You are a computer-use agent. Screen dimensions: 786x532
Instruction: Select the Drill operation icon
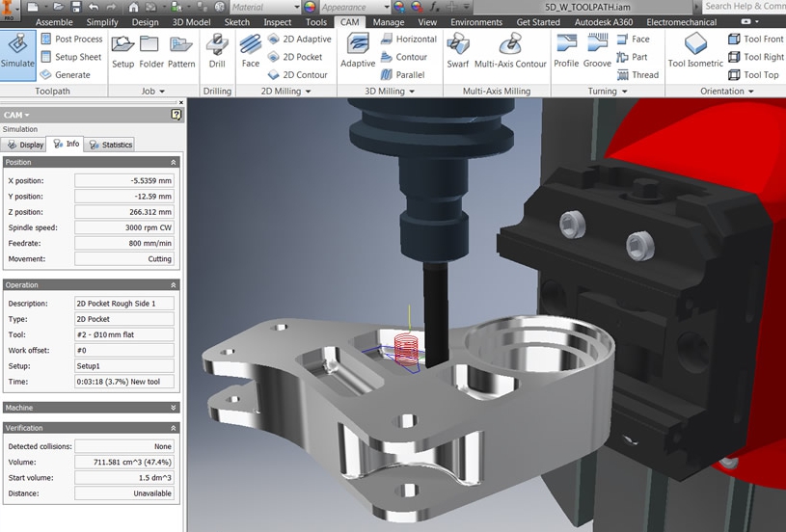click(x=217, y=50)
